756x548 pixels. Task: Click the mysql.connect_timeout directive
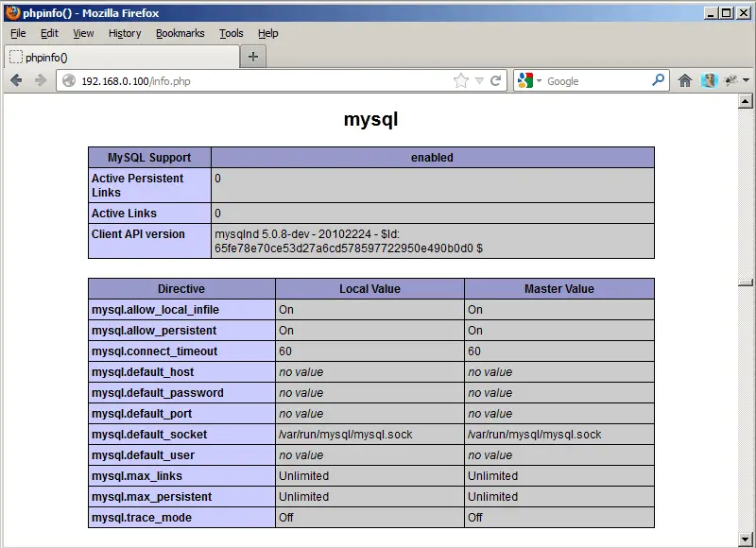pos(154,351)
